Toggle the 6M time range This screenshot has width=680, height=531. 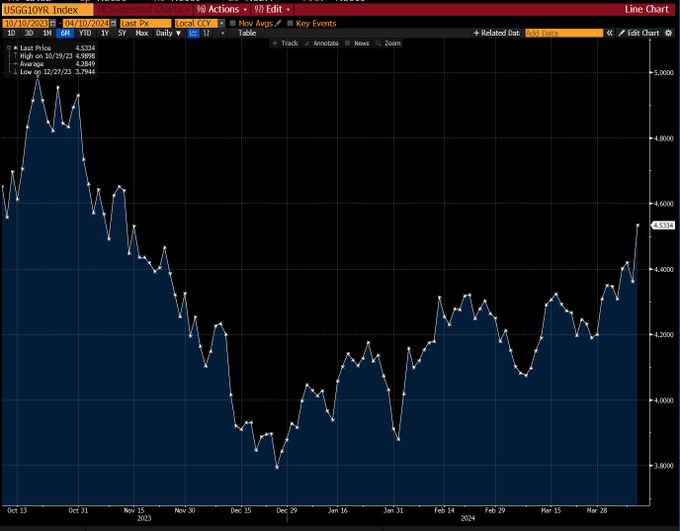[65, 33]
